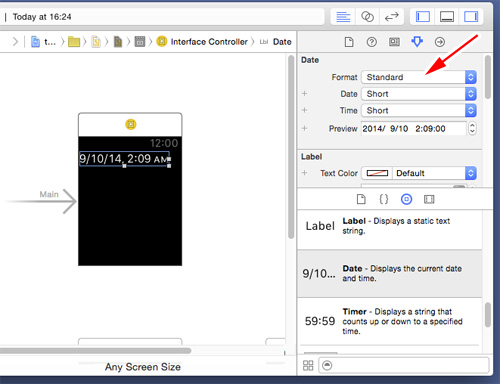This screenshot has height=384, width=500.
Task: Show the Assistant editor
Action: [367, 17]
